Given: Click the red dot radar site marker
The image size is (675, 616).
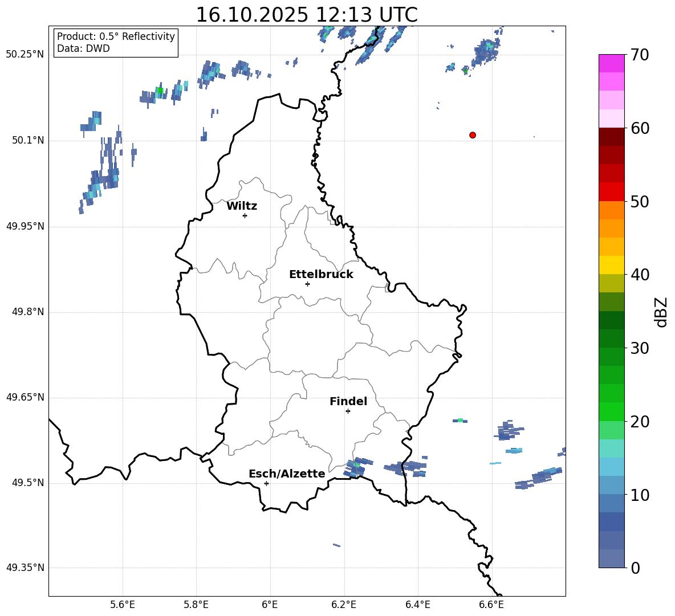Looking at the screenshot, I should [x=473, y=135].
